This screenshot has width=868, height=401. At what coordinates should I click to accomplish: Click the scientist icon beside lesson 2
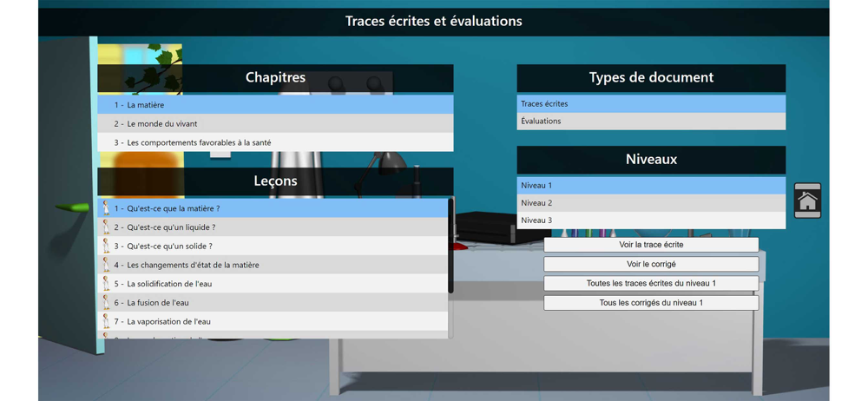click(106, 227)
